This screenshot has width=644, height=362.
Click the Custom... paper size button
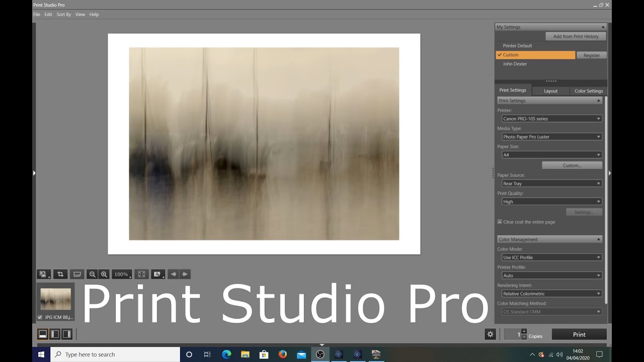pyautogui.click(x=572, y=165)
